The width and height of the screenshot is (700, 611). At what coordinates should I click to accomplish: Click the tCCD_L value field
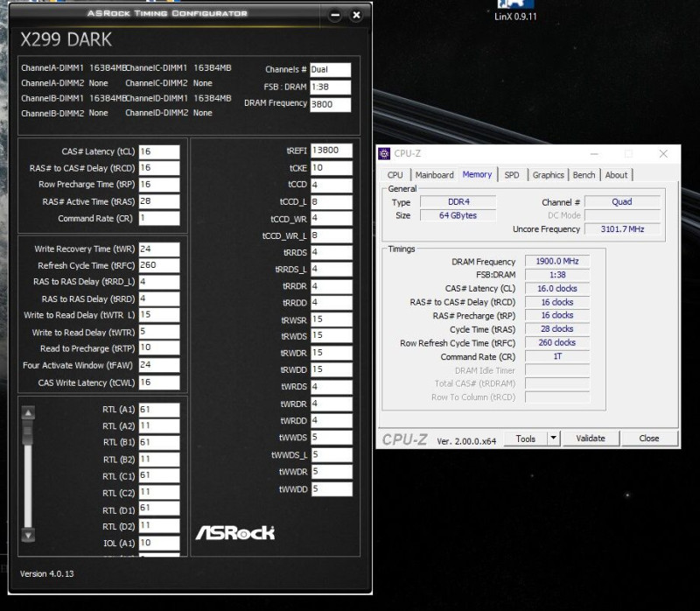tap(332, 202)
